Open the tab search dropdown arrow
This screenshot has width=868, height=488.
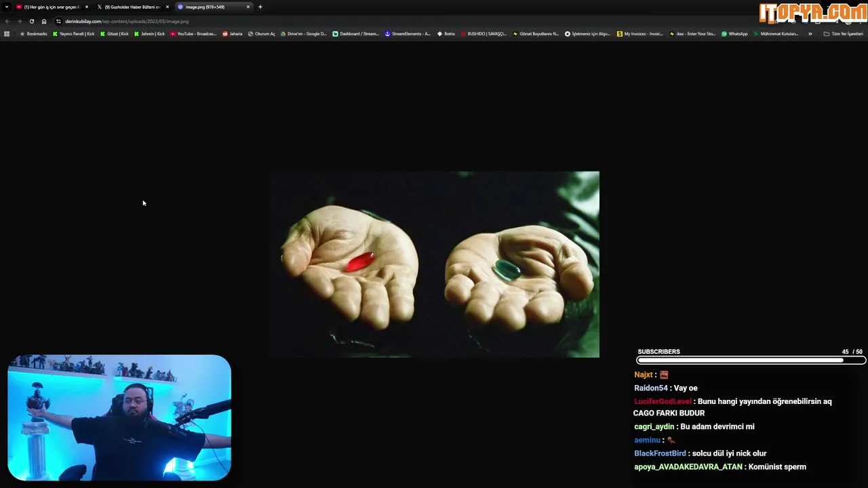tap(7, 7)
